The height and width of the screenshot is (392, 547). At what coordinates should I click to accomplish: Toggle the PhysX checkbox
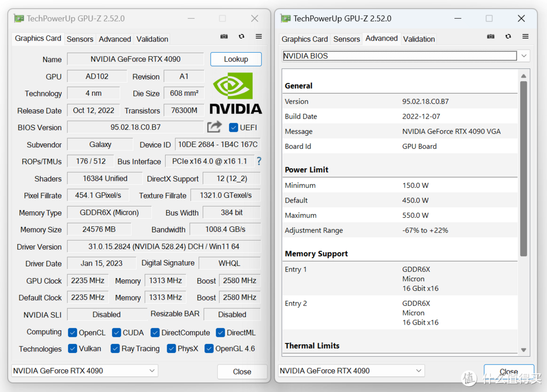(x=171, y=348)
